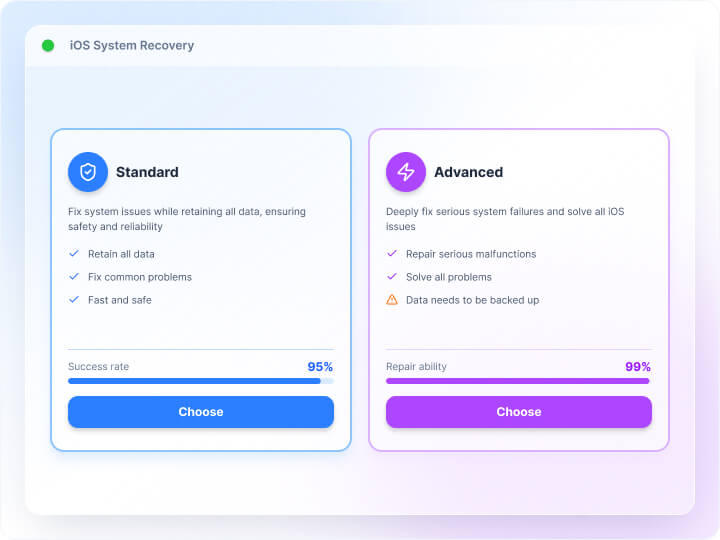Click the Advanced heading
The width and height of the screenshot is (720, 540).
[x=469, y=172]
